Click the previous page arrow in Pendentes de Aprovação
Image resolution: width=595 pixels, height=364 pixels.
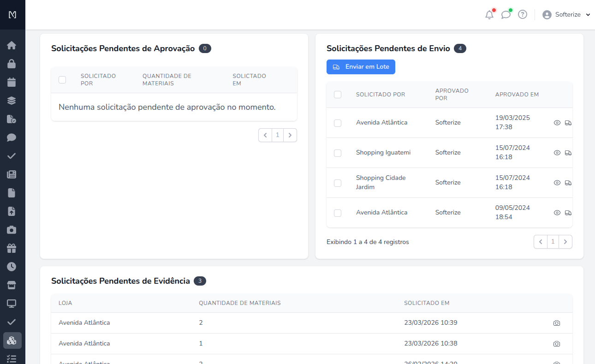(x=265, y=135)
